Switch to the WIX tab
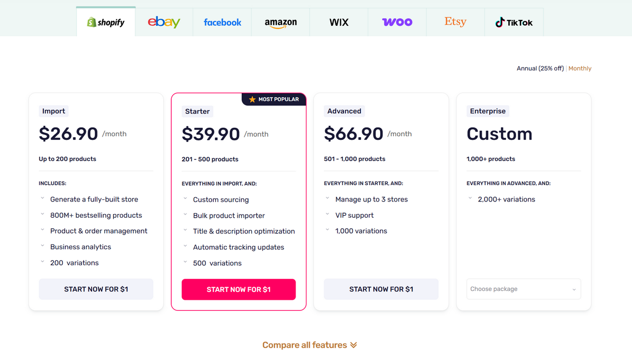This screenshot has width=632, height=364. (339, 22)
